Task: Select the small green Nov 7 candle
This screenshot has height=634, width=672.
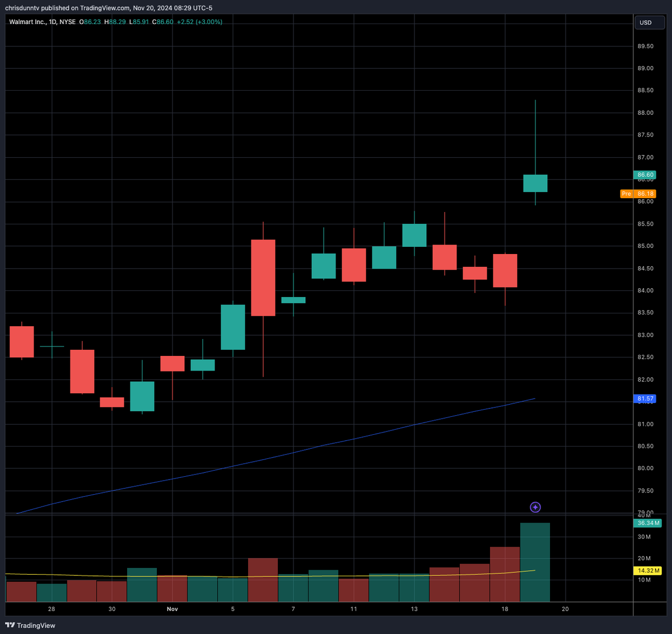Action: [293, 300]
